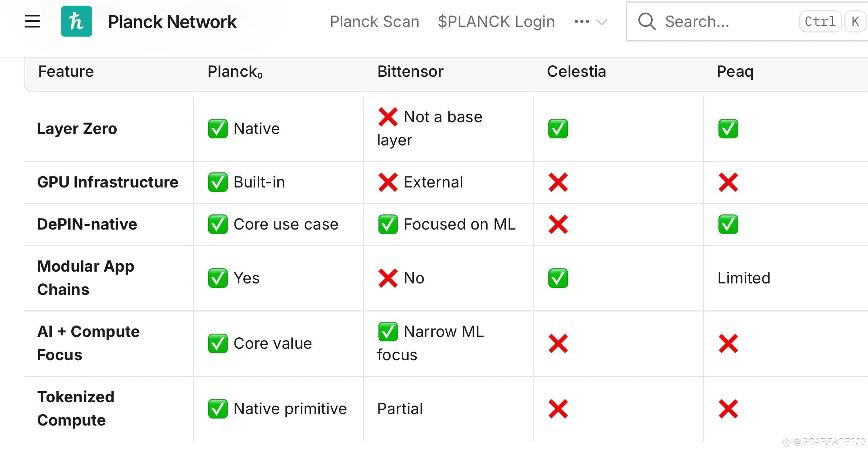Click the three dots overflow menu
868x451 pixels.
[x=581, y=22]
